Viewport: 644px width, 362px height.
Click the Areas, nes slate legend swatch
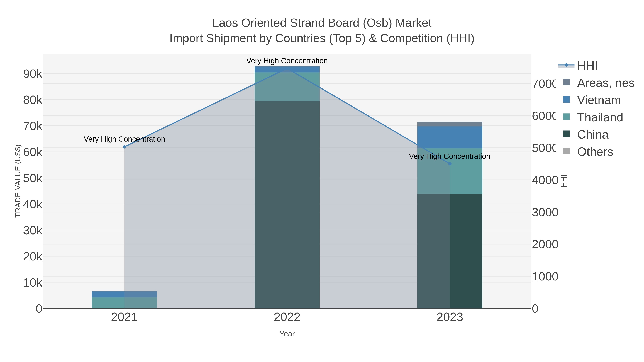click(x=566, y=82)
